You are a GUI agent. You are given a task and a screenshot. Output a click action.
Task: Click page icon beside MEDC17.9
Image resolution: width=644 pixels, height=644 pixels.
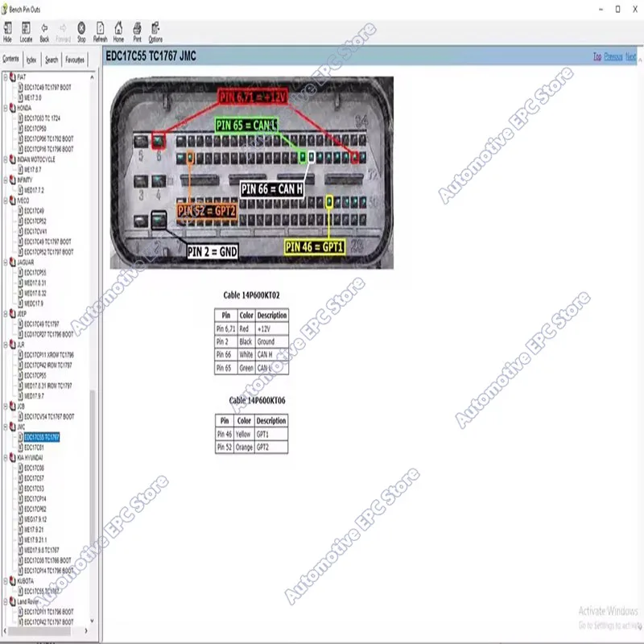coord(20,303)
